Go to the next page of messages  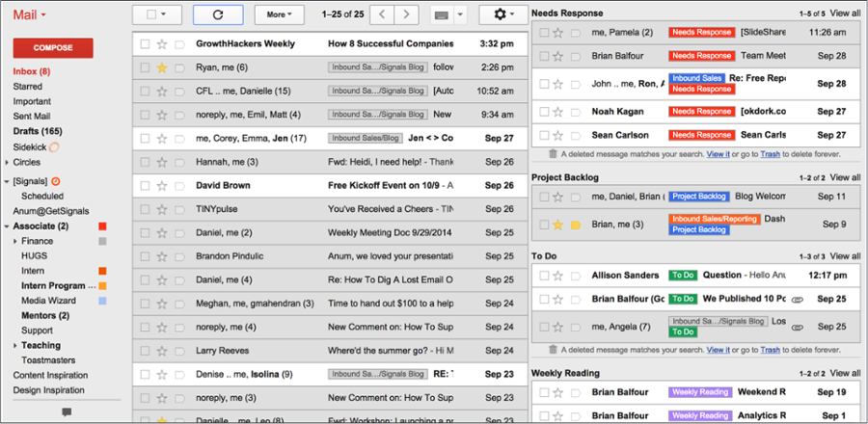pyautogui.click(x=408, y=14)
